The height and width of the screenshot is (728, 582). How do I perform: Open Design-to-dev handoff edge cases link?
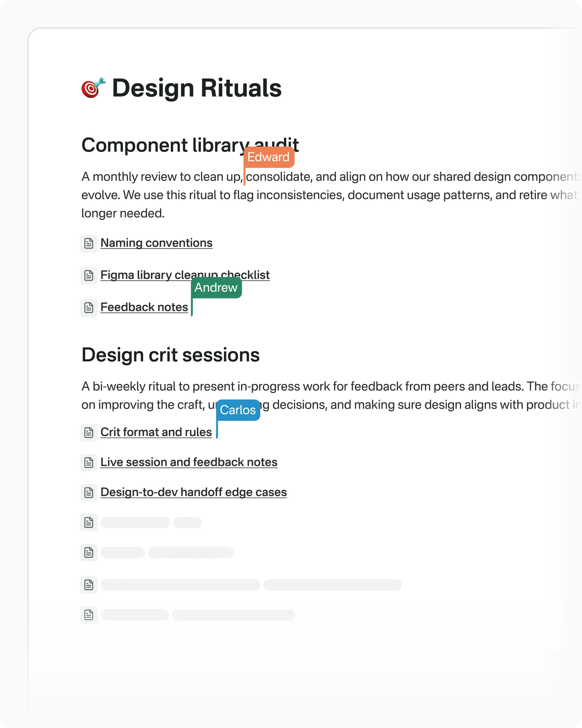(x=193, y=492)
